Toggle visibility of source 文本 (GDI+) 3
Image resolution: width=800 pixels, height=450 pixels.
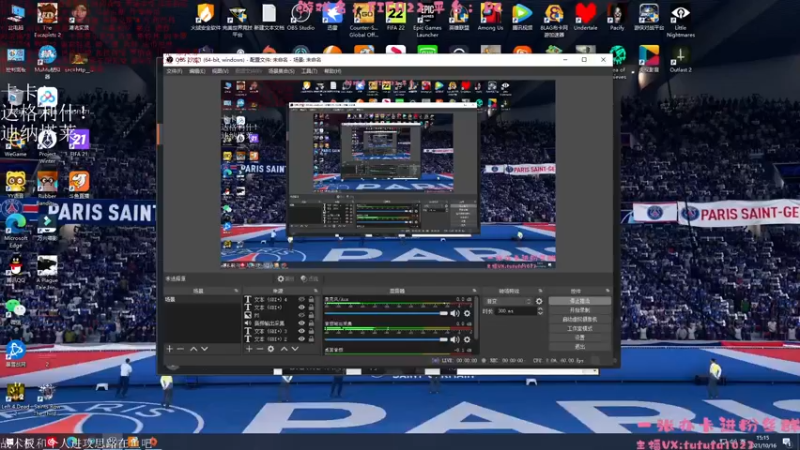(302, 331)
